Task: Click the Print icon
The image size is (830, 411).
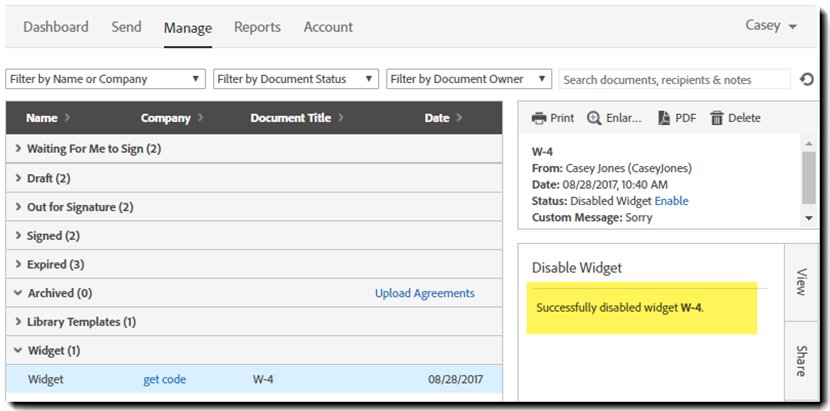Action: point(539,118)
